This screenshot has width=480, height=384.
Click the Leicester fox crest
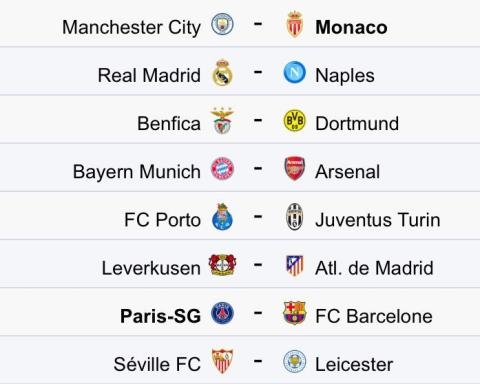[x=295, y=362]
